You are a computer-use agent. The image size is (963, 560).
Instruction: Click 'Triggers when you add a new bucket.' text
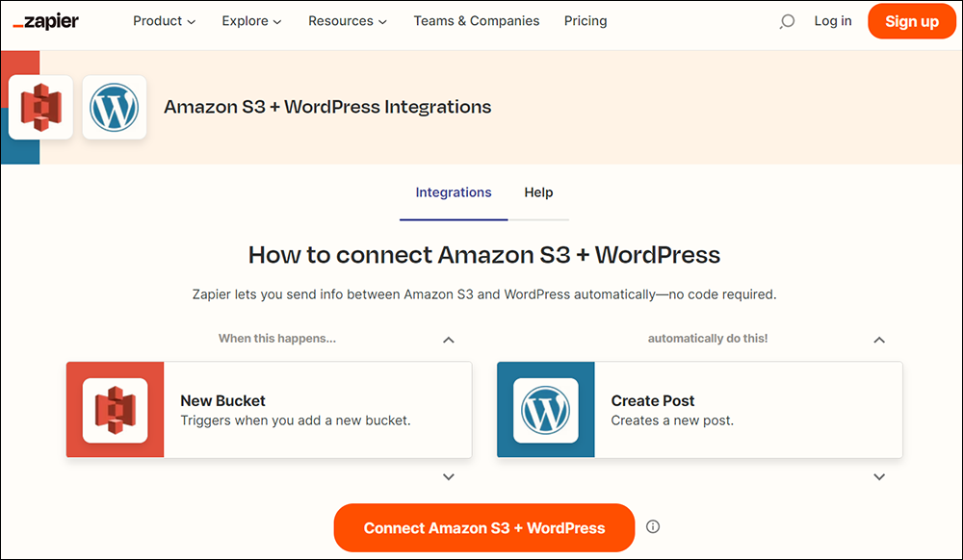pyautogui.click(x=296, y=420)
